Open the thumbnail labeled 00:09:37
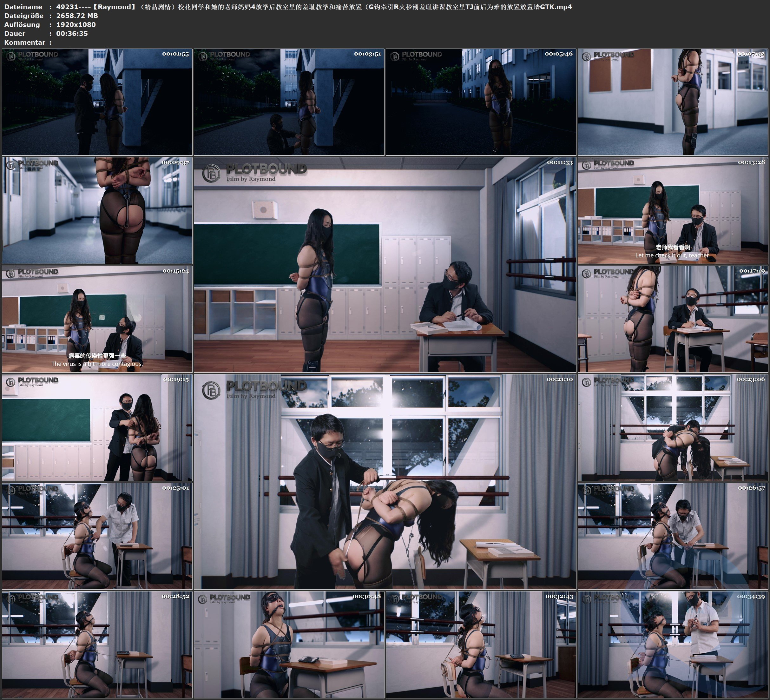Screen dimensions: 770x700 tap(97, 210)
